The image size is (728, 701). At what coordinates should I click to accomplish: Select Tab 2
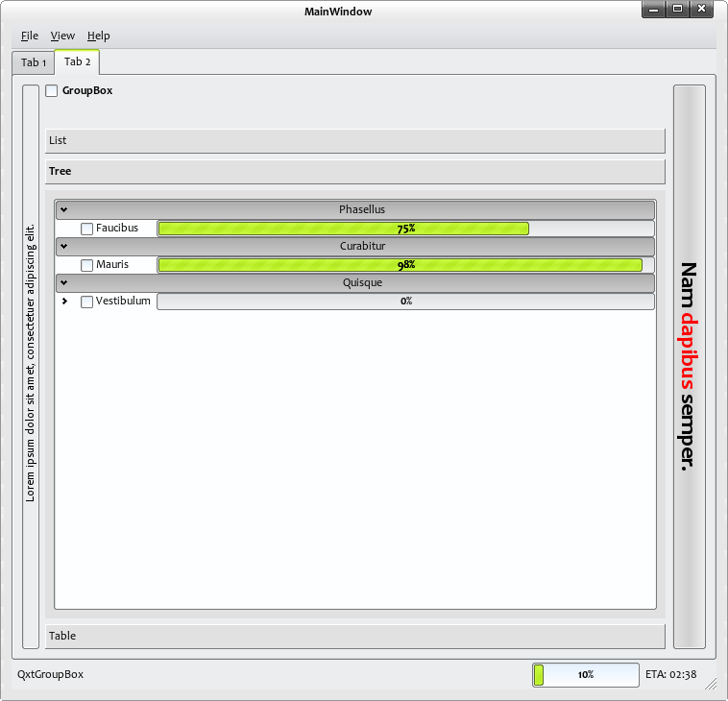(x=77, y=61)
